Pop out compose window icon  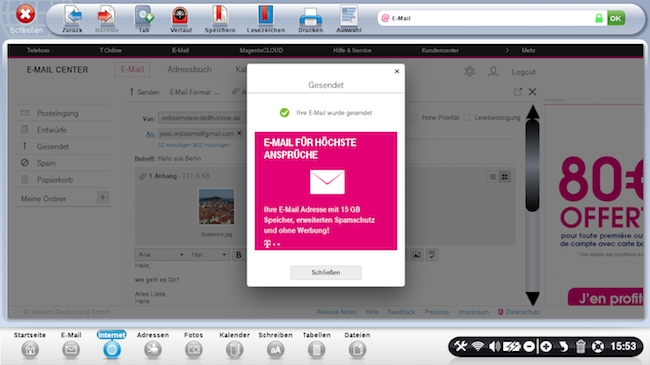pyautogui.click(x=518, y=92)
